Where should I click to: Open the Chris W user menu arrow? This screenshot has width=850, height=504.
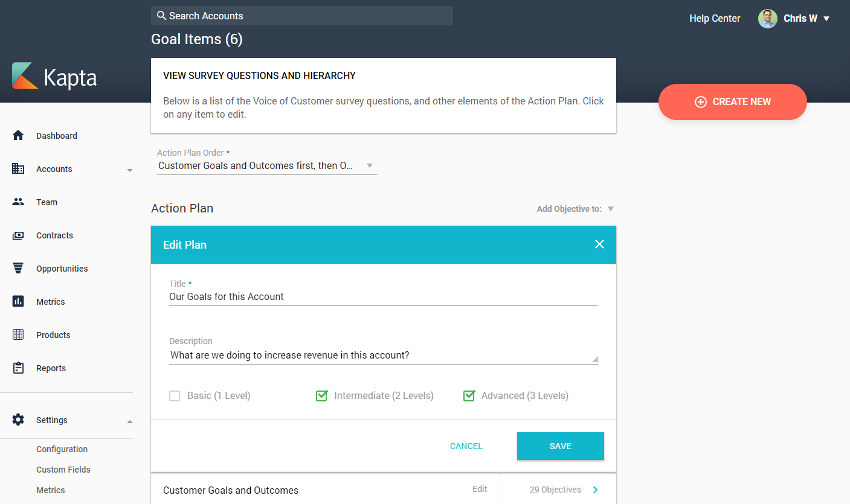click(826, 19)
